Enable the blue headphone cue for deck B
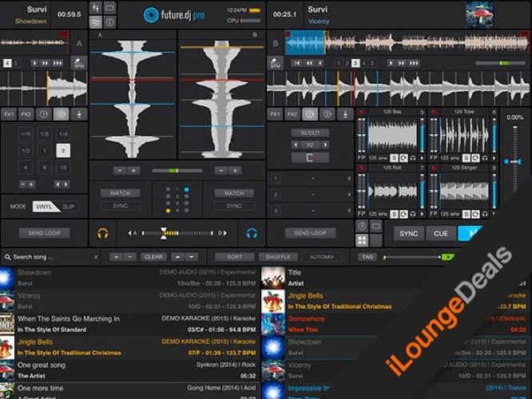The image size is (532, 399). pos(252,233)
